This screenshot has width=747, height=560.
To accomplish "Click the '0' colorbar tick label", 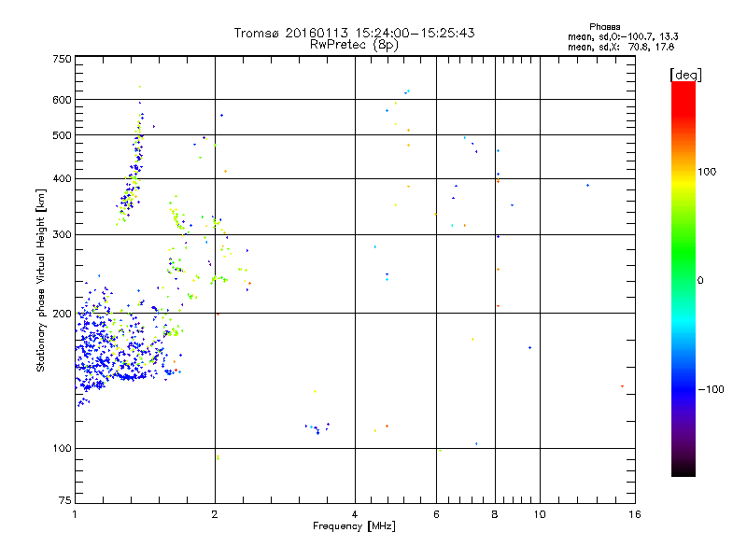I will 699,281.
